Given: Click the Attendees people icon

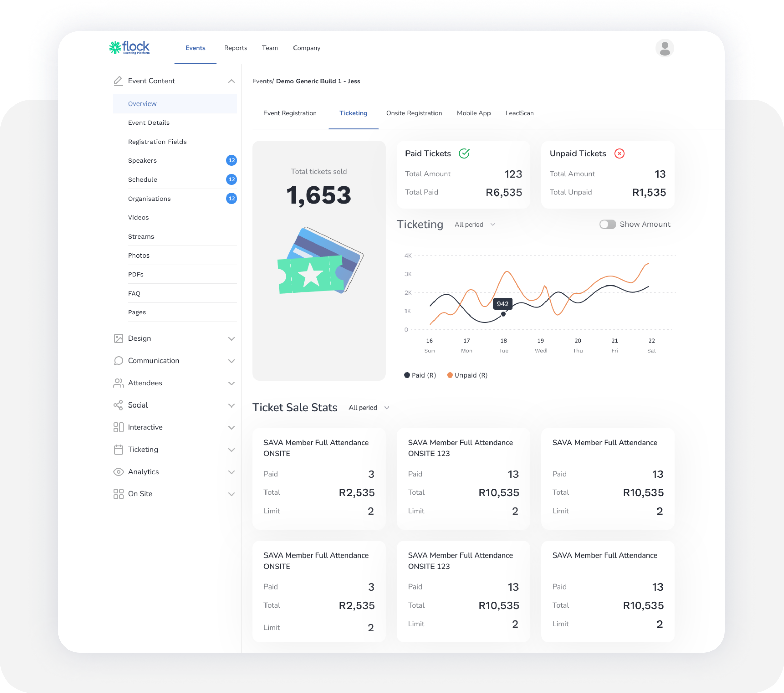Looking at the screenshot, I should coord(118,383).
